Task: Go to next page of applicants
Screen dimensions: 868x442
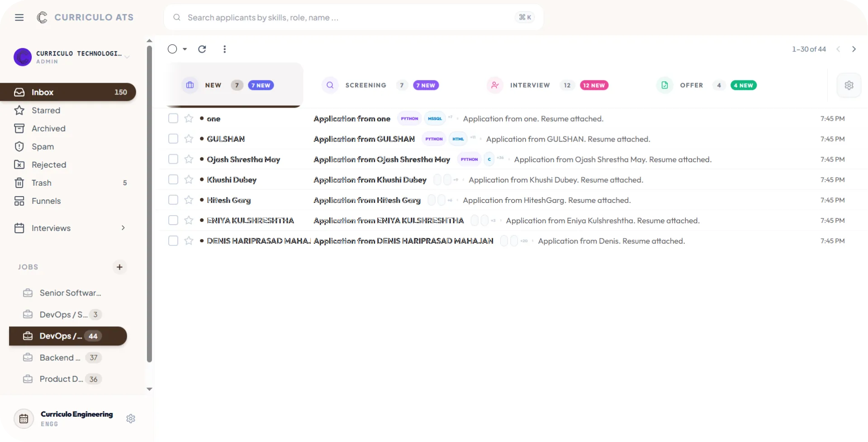Action: (x=854, y=49)
